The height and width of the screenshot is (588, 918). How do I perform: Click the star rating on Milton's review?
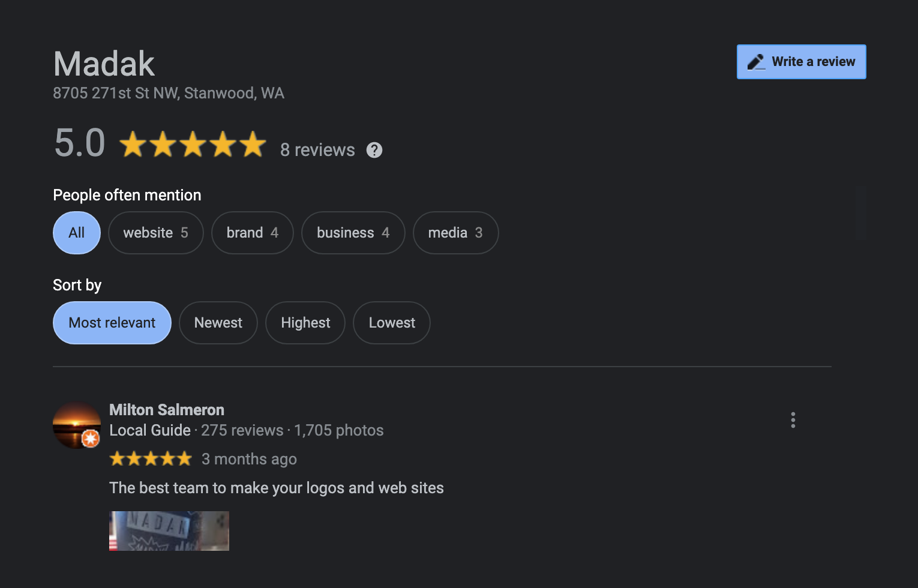tap(151, 459)
